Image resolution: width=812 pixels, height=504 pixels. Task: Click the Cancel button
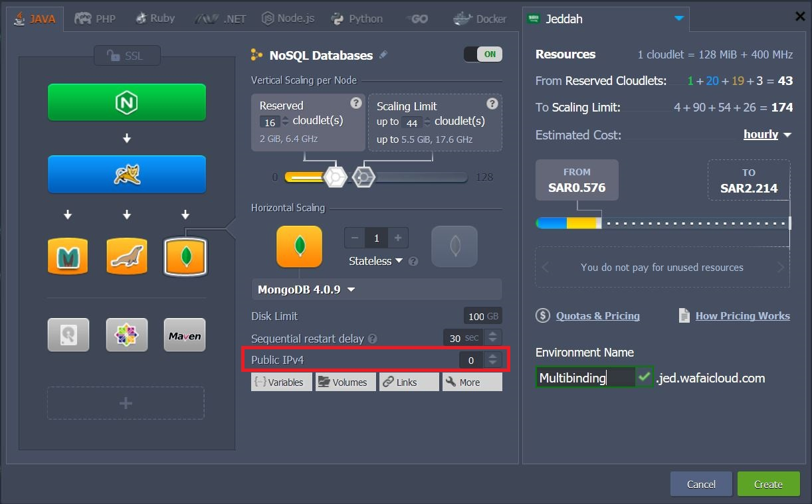(x=701, y=484)
